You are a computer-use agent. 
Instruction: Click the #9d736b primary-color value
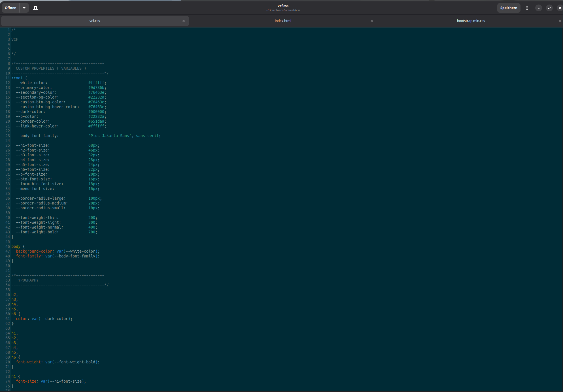click(96, 88)
